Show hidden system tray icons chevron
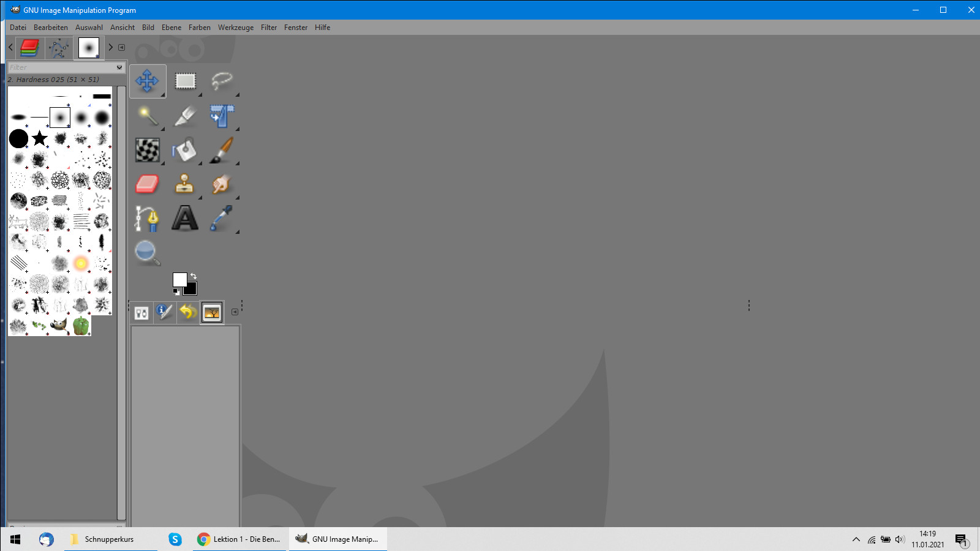The height and width of the screenshot is (551, 980). tap(856, 539)
